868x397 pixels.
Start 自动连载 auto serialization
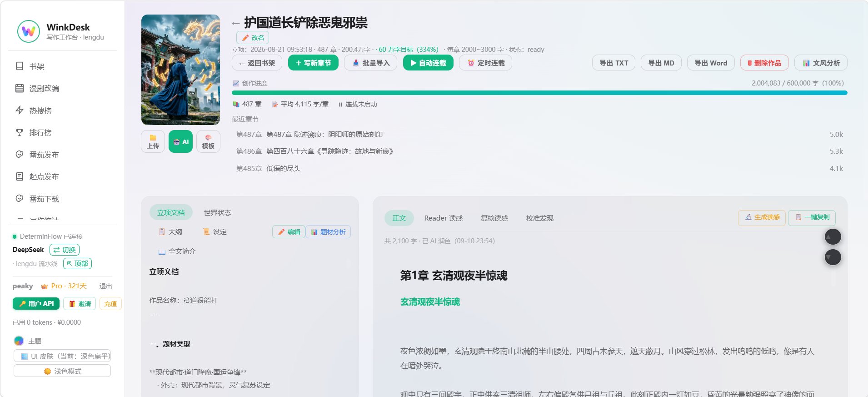coord(428,63)
